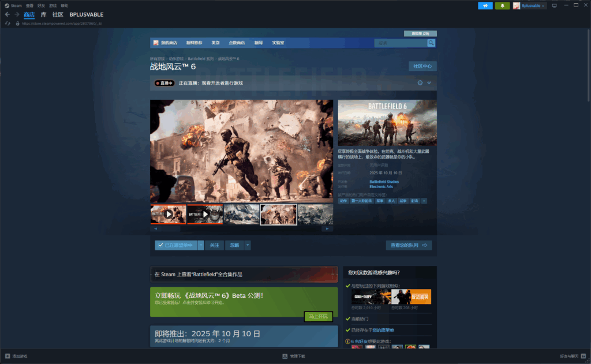This screenshot has height=364, width=591.
Task: Click the page vertical scrollbar
Action: click(x=588, y=66)
